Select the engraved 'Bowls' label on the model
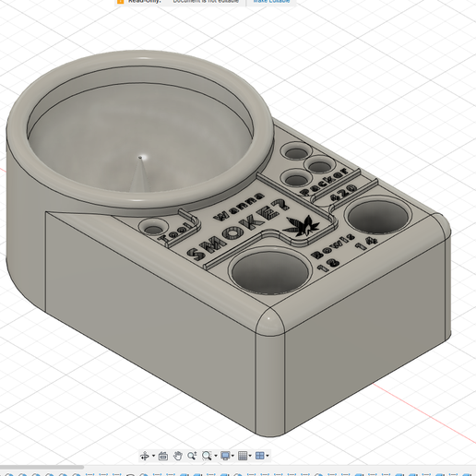 point(333,246)
